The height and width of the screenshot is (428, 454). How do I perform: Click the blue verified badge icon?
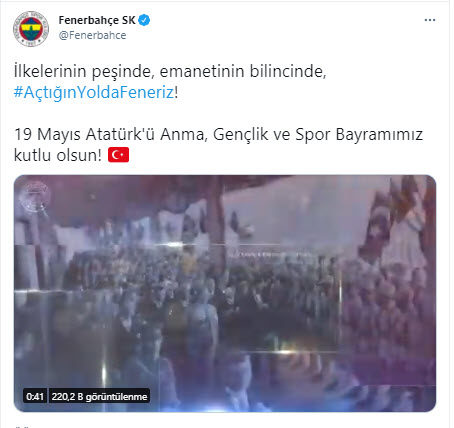click(144, 20)
